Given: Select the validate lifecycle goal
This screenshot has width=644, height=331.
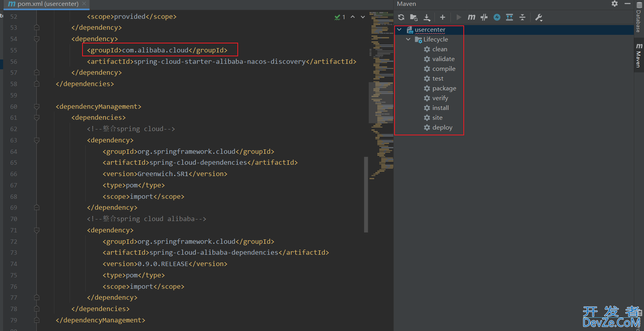Looking at the screenshot, I should tap(443, 59).
